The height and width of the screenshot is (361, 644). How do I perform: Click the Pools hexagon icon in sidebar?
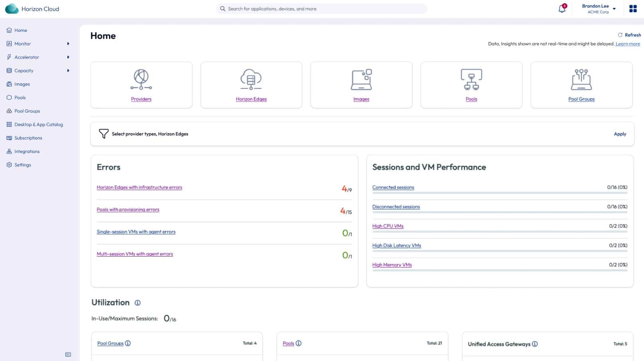pyautogui.click(x=9, y=98)
